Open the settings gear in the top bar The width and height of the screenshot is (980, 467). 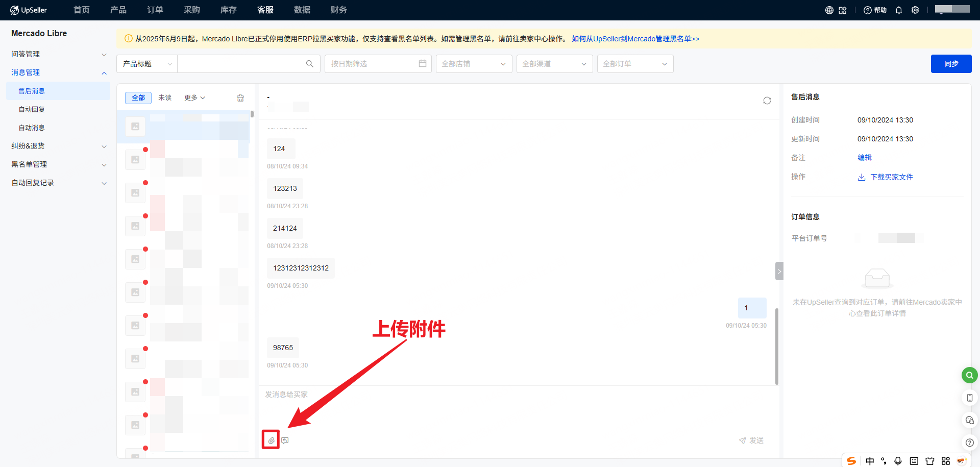click(x=915, y=10)
